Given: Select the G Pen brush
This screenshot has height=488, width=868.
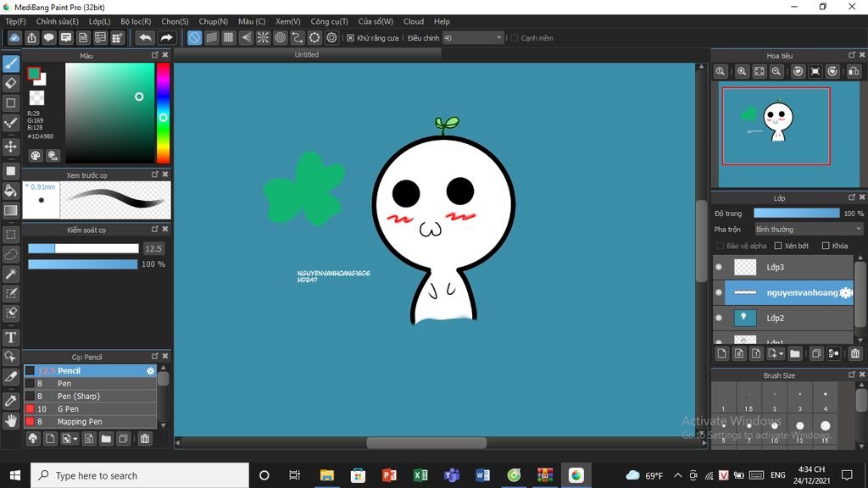Looking at the screenshot, I should (x=90, y=409).
